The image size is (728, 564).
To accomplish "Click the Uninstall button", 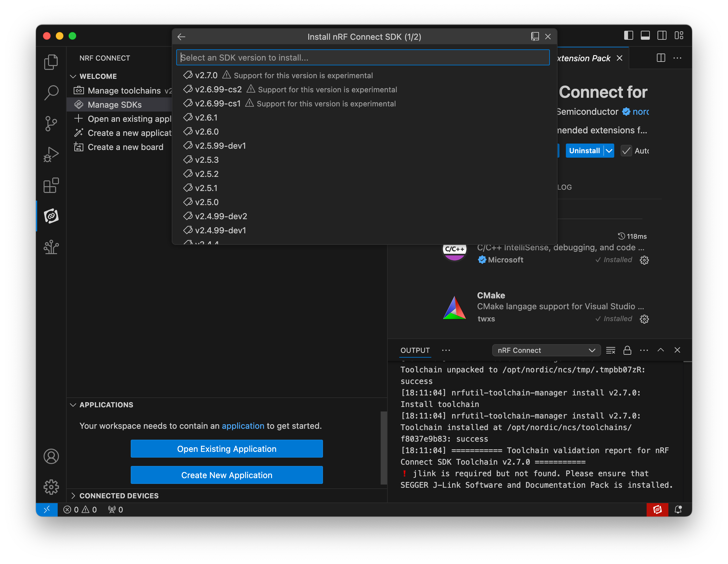I will [584, 151].
